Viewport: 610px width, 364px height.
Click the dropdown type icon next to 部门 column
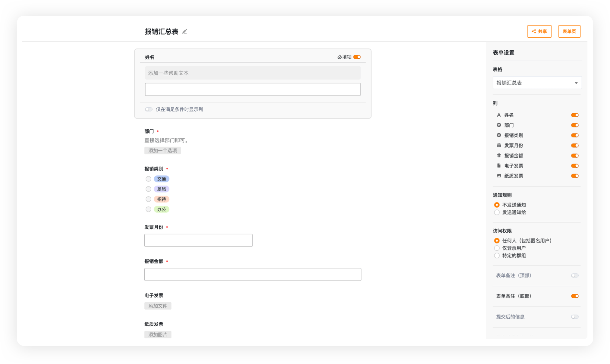[x=499, y=125]
